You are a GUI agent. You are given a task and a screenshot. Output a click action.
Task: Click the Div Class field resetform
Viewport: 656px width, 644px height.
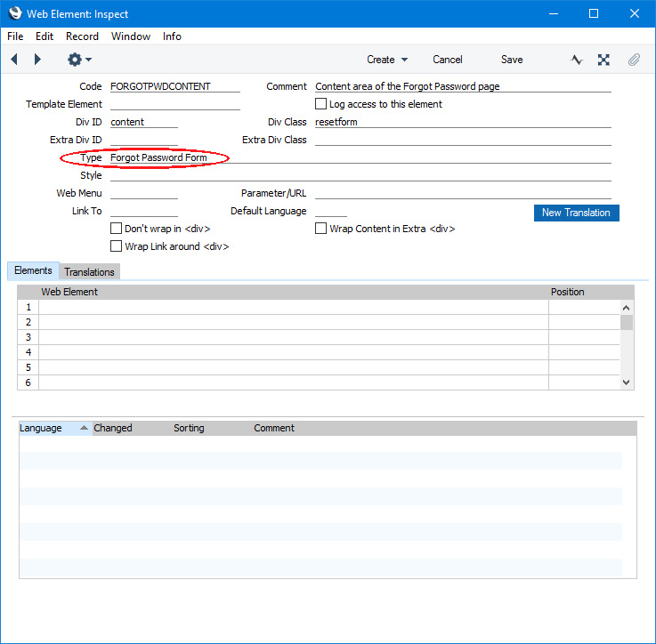point(463,122)
